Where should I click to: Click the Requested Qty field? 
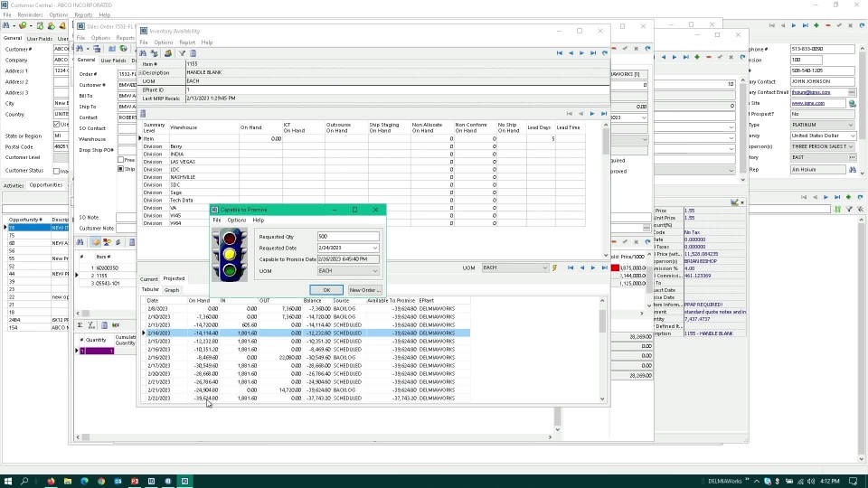pos(348,236)
